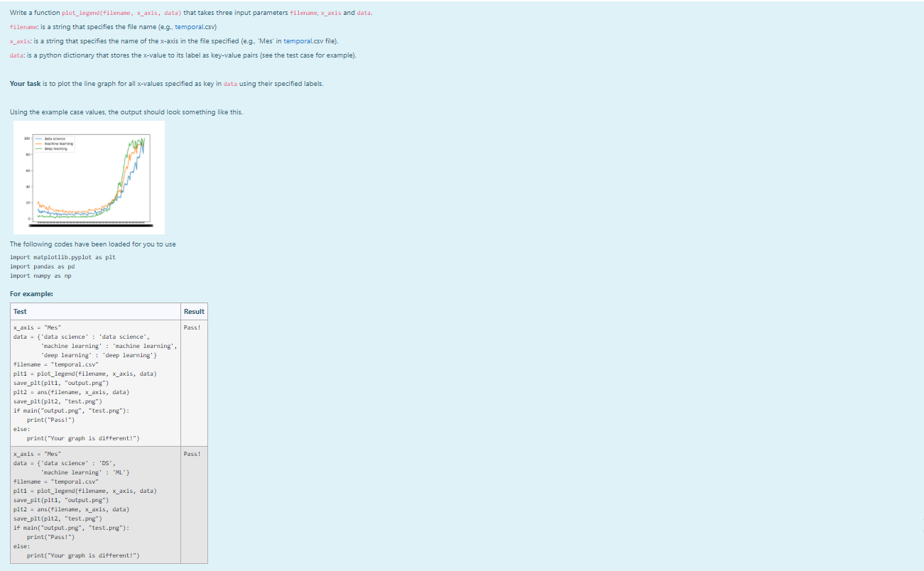The image size is (924, 571).
Task: Click the bold Your task heading text
Action: [x=28, y=83]
